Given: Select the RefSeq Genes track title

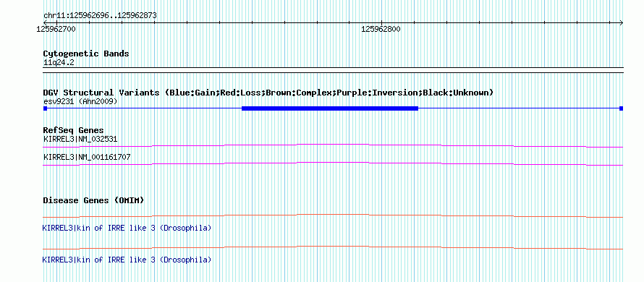Looking at the screenshot, I should point(74,131).
